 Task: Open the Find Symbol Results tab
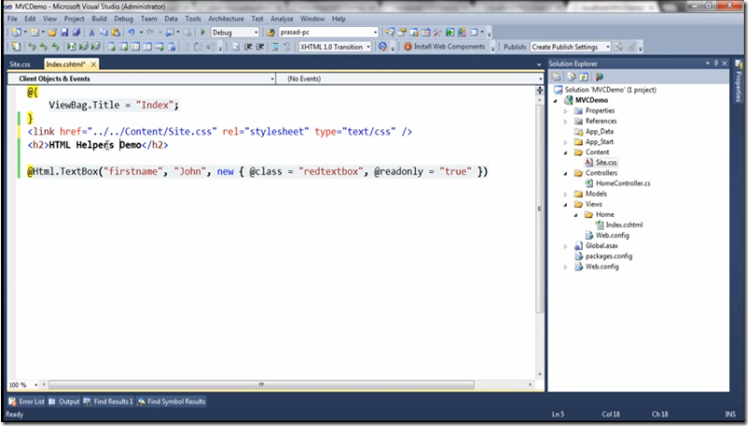click(x=171, y=402)
